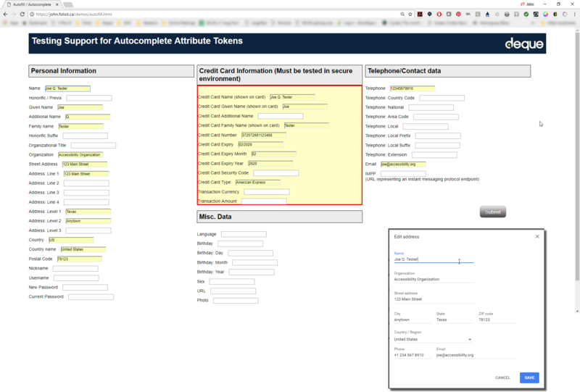
Task: Click the URL address bar
Action: click(x=216, y=14)
